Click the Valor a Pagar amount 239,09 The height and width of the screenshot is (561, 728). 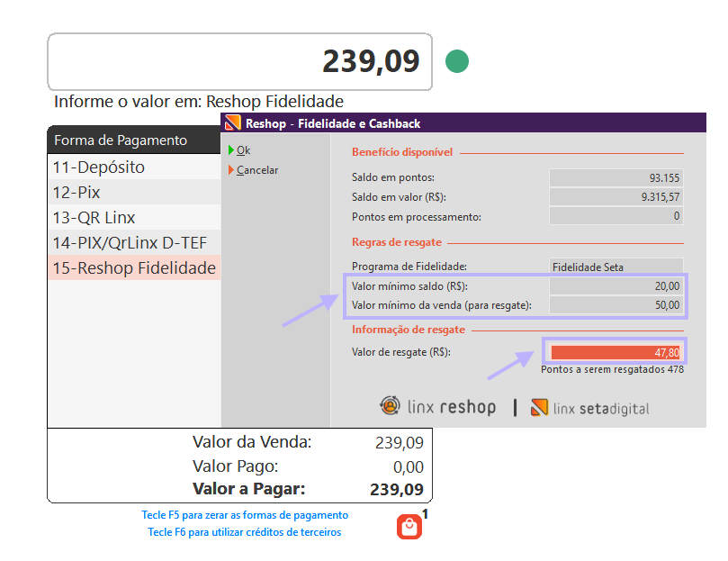point(397,489)
